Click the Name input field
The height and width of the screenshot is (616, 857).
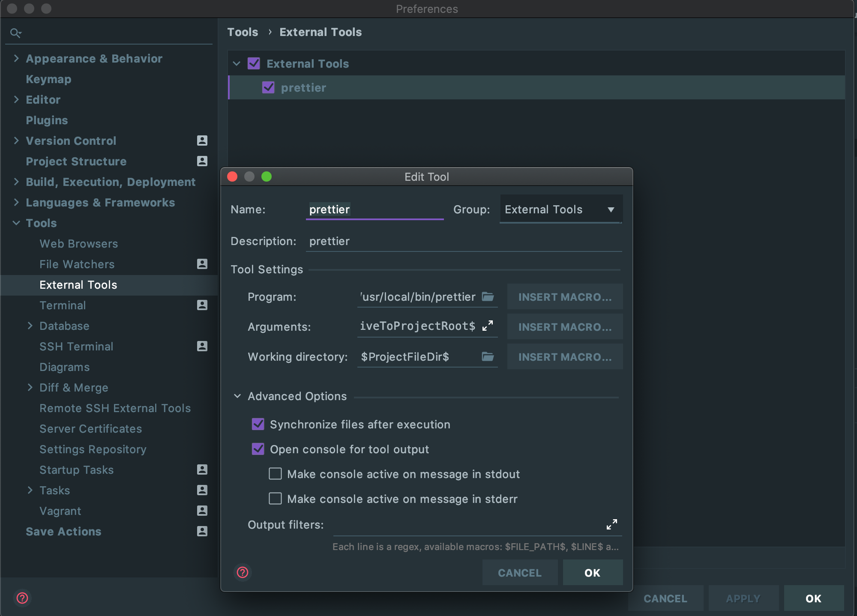tap(375, 209)
